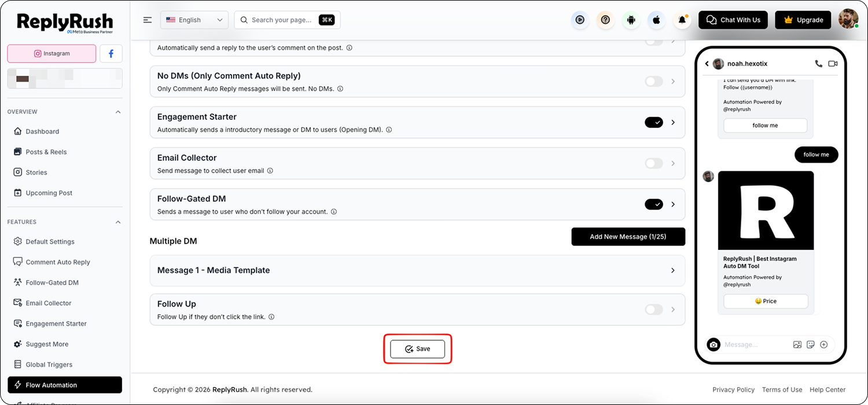Image resolution: width=868 pixels, height=405 pixels.
Task: Open the Privacy Policy link
Action: (x=734, y=390)
